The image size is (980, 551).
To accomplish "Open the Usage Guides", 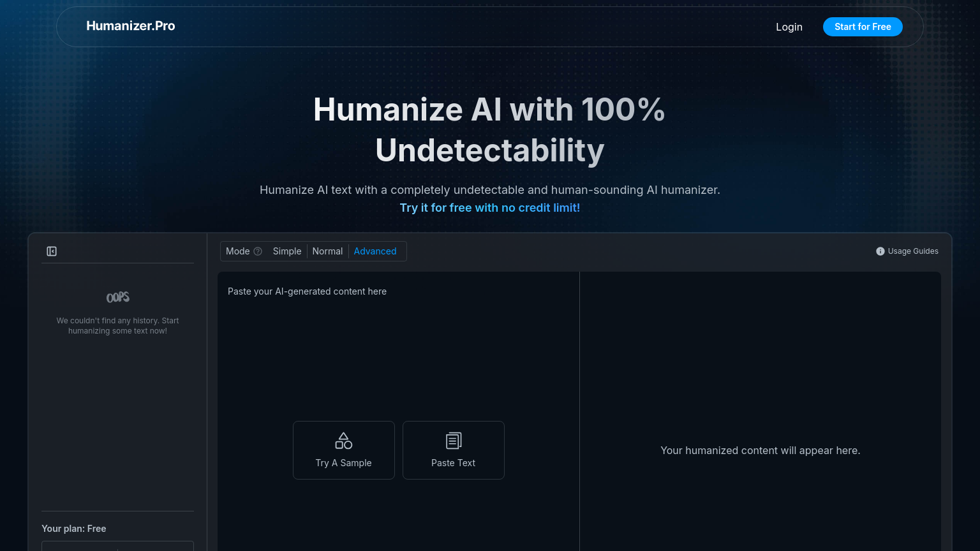I will [913, 251].
